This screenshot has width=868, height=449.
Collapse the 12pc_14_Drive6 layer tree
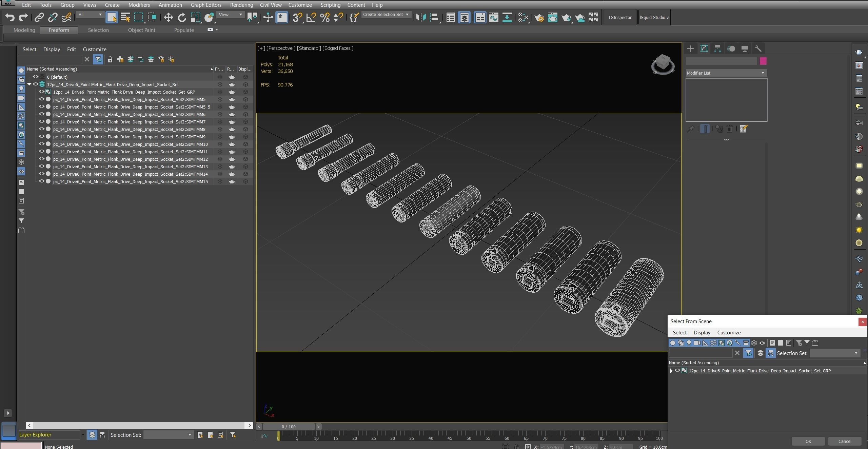pos(29,84)
